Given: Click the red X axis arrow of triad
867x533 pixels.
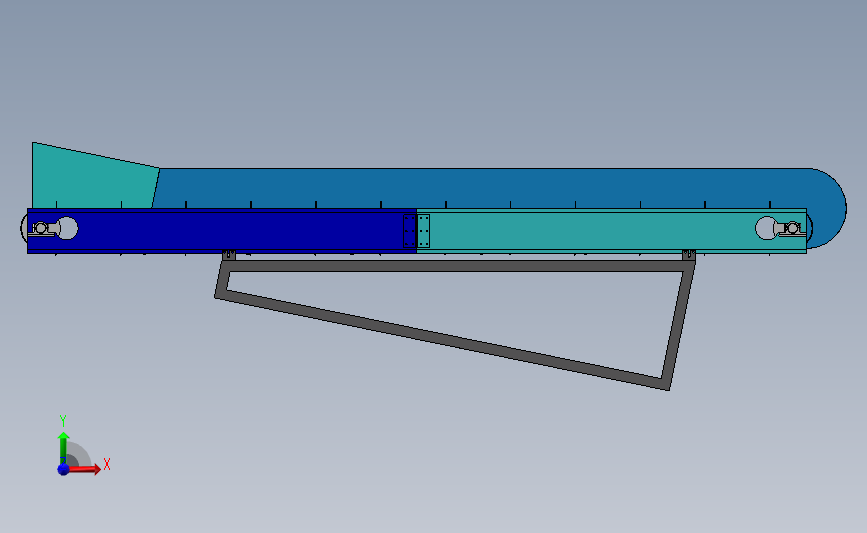Looking at the screenshot, I should tap(84, 469).
